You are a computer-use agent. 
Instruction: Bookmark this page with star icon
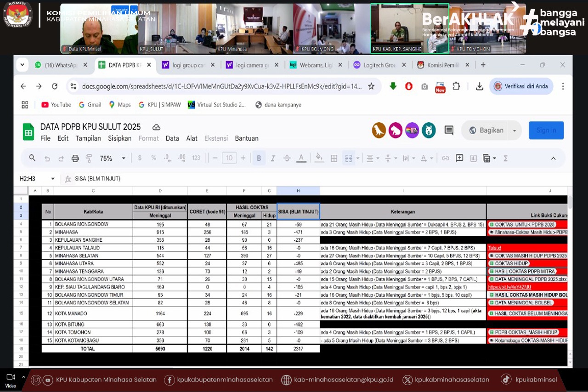(x=371, y=86)
